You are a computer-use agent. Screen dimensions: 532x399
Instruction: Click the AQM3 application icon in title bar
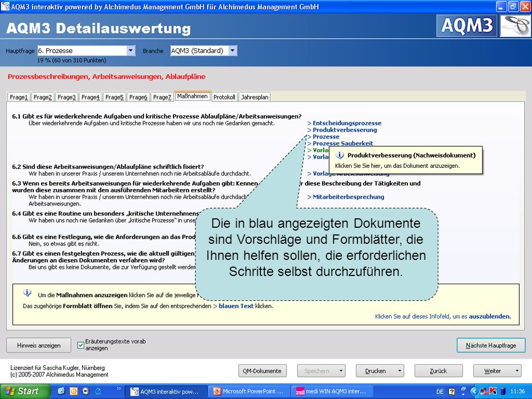pos(5,7)
